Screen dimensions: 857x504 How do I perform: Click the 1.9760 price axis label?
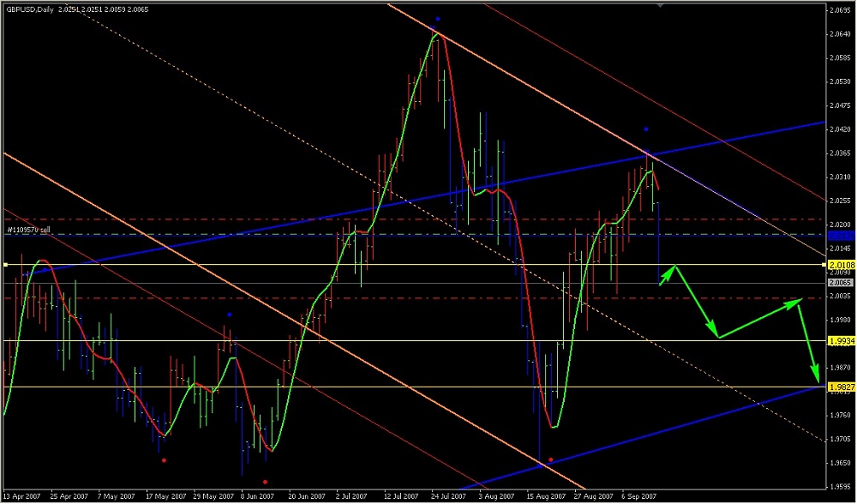point(842,416)
